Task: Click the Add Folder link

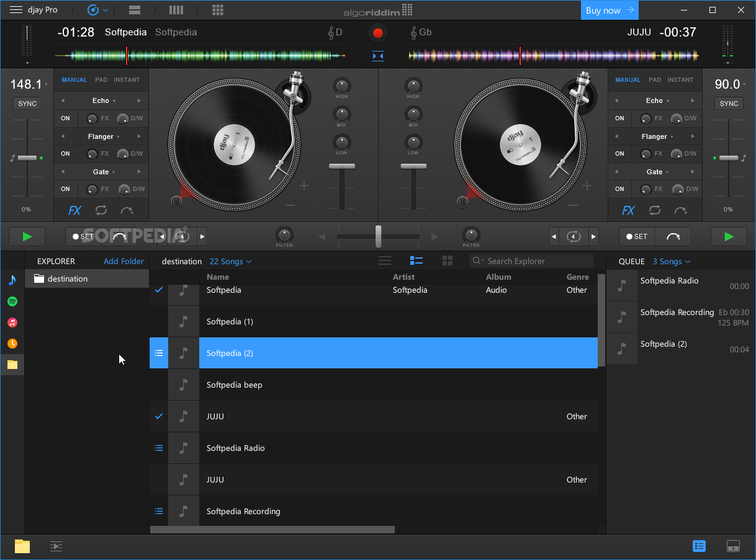Action: pyautogui.click(x=124, y=262)
